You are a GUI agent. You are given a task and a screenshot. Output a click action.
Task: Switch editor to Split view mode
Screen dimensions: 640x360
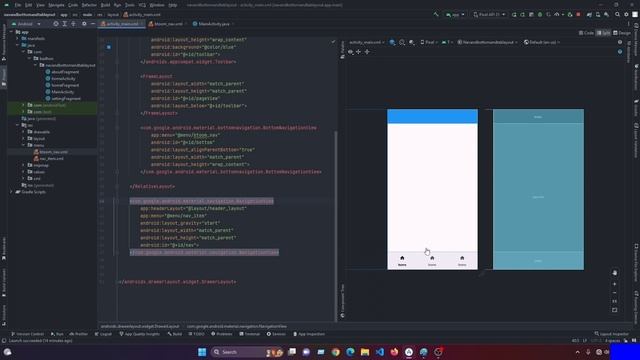[x=603, y=33]
